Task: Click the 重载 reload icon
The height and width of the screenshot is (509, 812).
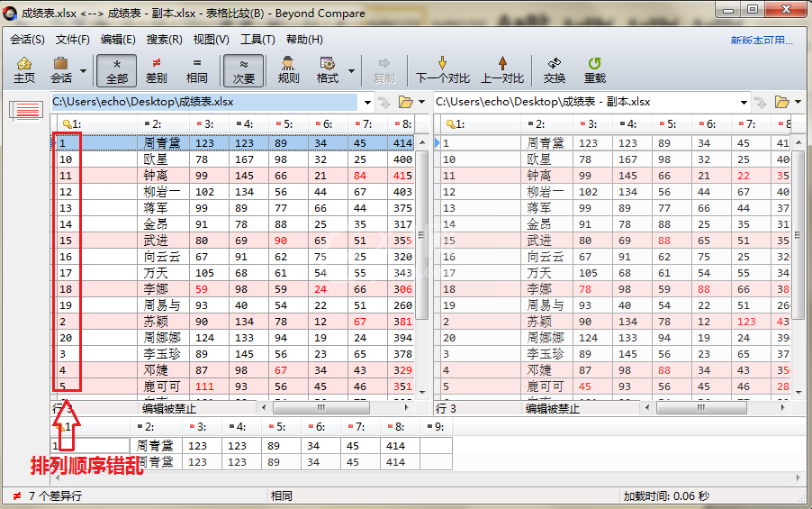Action: pos(594,70)
